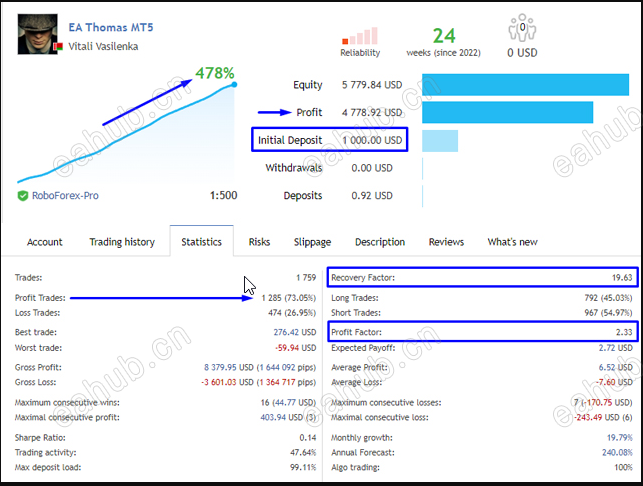The width and height of the screenshot is (643, 486).
Task: Open the Description tab
Action: click(x=380, y=242)
